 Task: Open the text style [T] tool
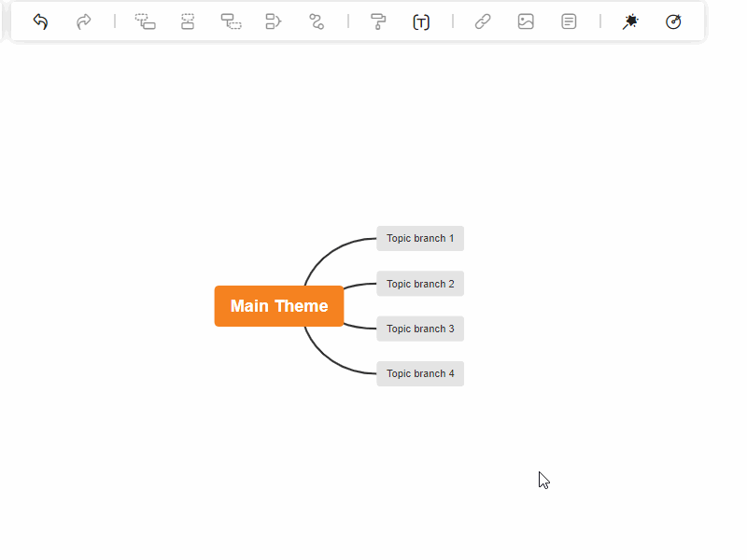tap(421, 21)
